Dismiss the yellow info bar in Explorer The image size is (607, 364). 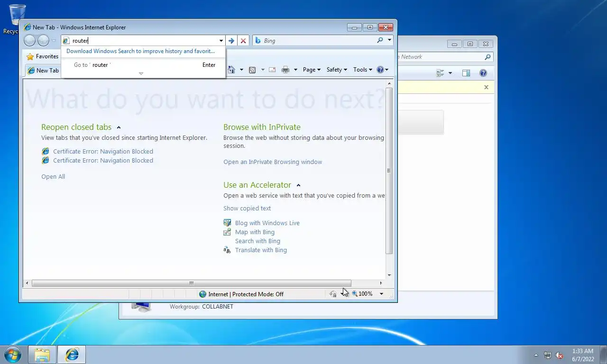click(x=486, y=87)
